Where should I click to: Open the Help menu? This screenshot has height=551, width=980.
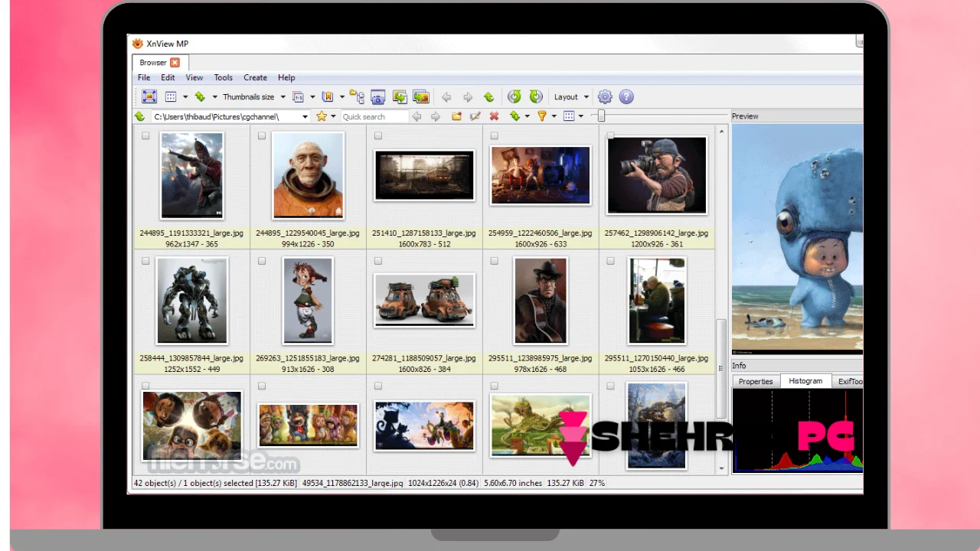[286, 77]
